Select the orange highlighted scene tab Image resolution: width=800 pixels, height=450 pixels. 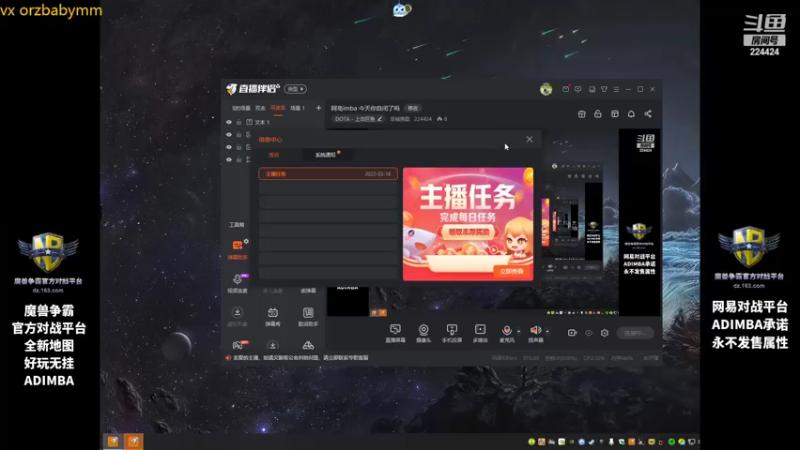coord(278,108)
